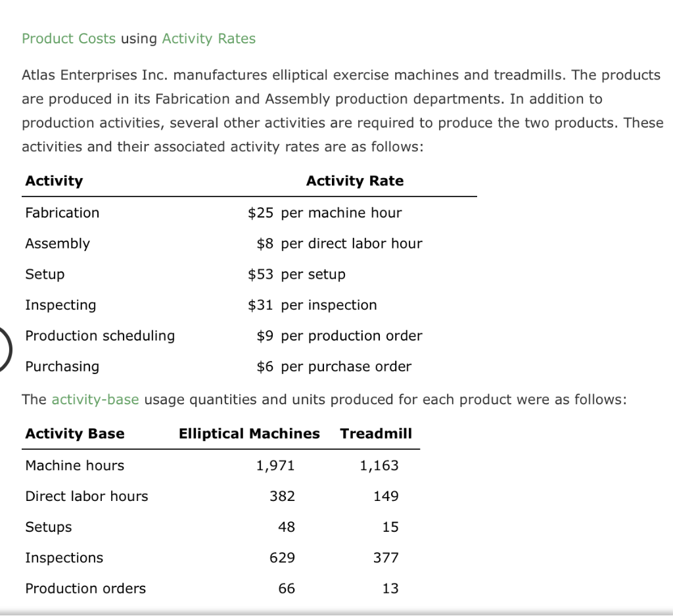Click the "$6 per purchase order" rate
This screenshot has height=616, width=673.
tap(333, 367)
